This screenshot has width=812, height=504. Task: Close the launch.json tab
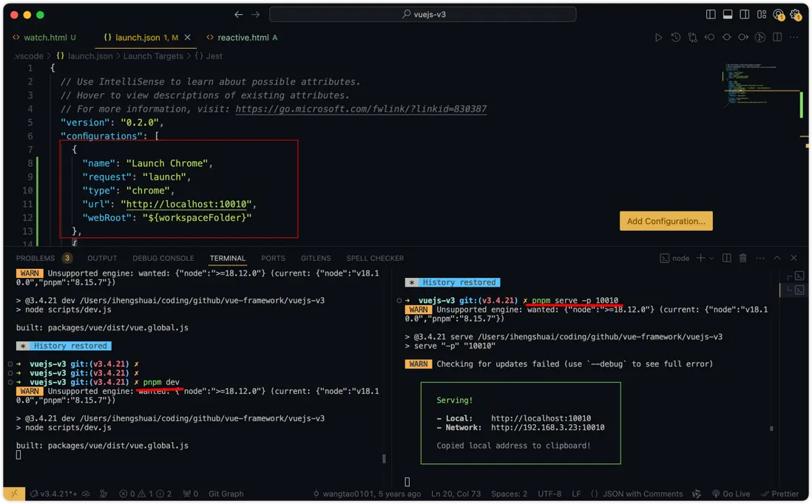[187, 37]
